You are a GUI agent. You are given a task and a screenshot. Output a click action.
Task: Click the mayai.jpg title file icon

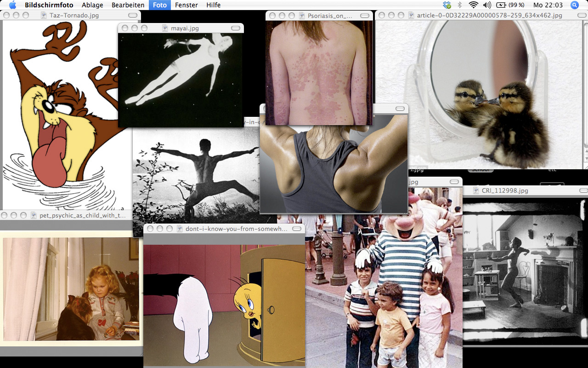coord(165,28)
